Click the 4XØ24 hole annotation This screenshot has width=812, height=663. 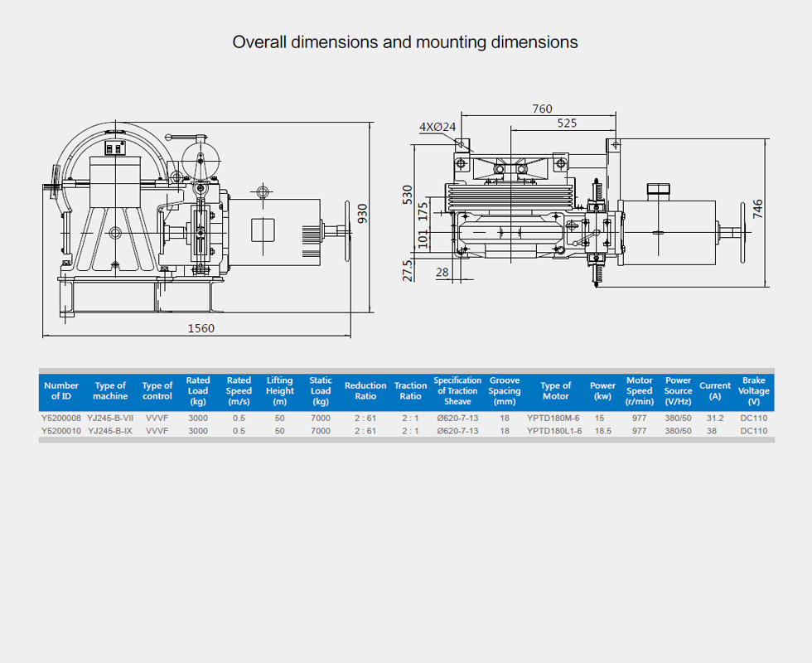click(x=437, y=127)
